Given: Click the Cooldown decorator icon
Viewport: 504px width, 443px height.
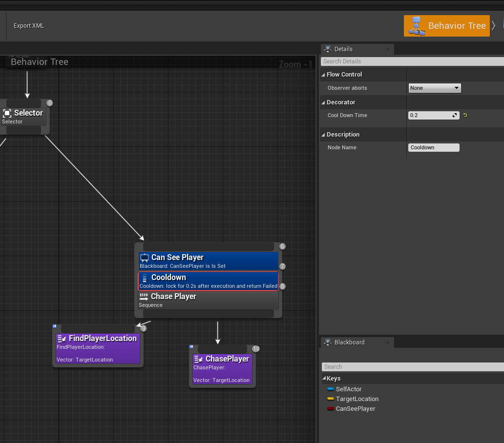Looking at the screenshot, I should click(145, 278).
